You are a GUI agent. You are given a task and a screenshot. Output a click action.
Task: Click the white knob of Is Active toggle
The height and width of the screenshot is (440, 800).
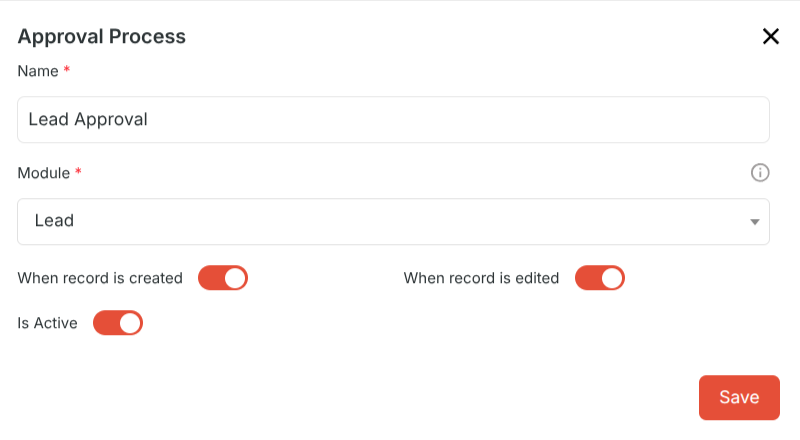[130, 323]
